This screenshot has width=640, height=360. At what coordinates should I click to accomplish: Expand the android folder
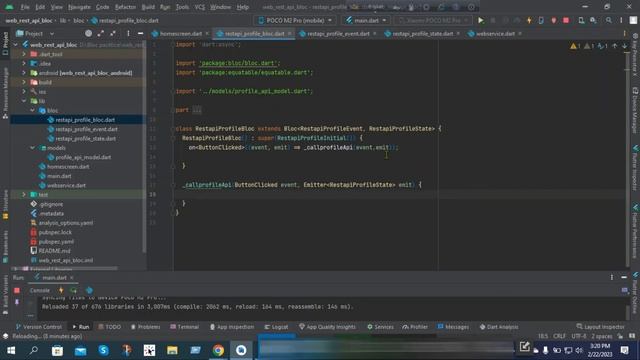(x=24, y=73)
